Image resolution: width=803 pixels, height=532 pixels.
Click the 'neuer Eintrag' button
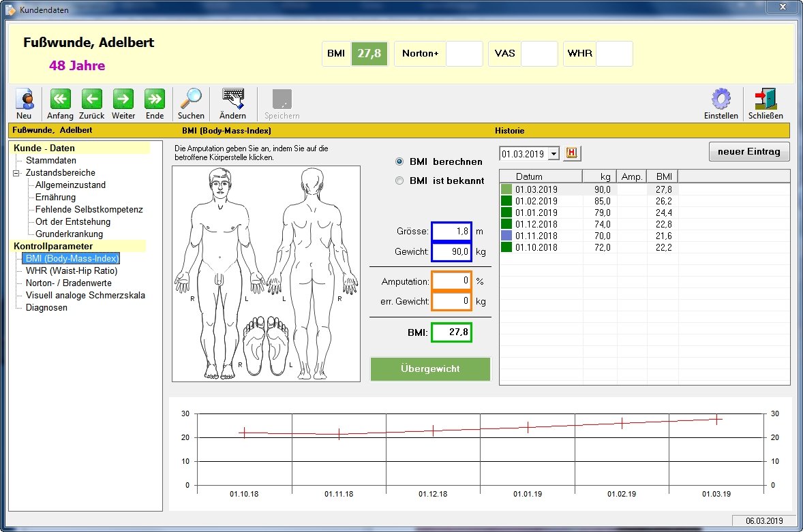click(x=749, y=151)
